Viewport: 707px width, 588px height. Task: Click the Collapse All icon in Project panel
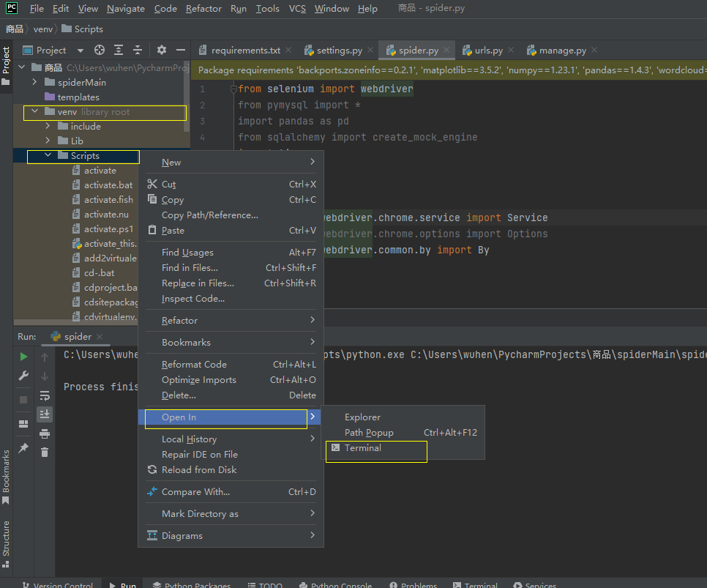(x=137, y=51)
